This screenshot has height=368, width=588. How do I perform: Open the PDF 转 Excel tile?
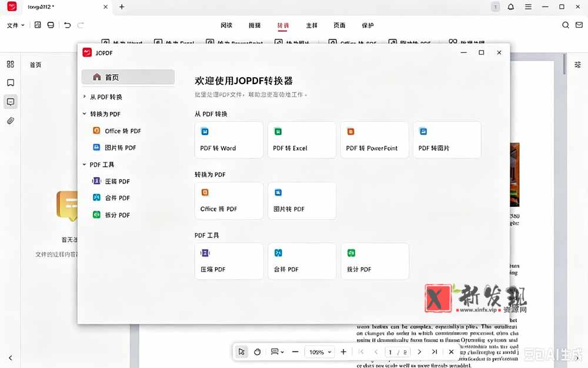pos(302,140)
